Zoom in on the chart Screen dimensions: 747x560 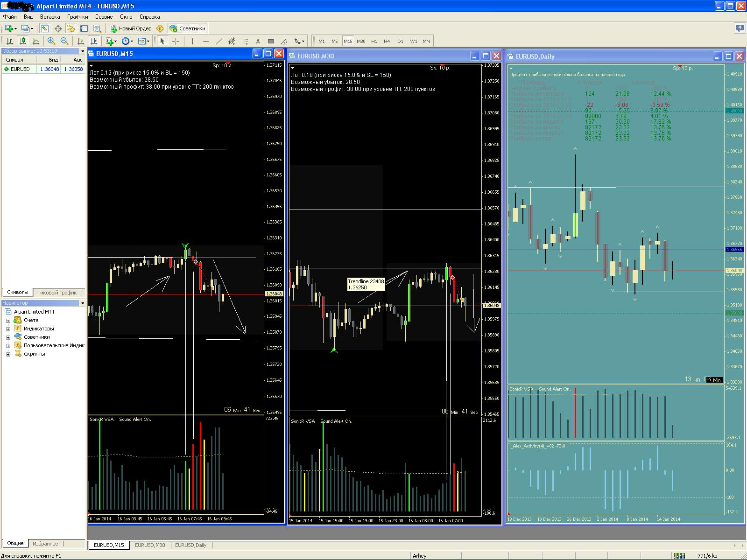click(51, 41)
